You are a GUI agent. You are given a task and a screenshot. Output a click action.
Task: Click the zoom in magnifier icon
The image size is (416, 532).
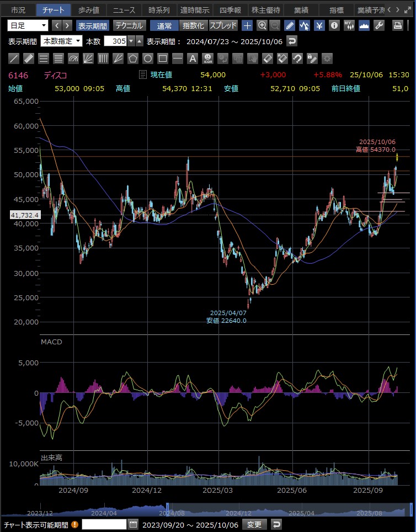tap(262, 25)
